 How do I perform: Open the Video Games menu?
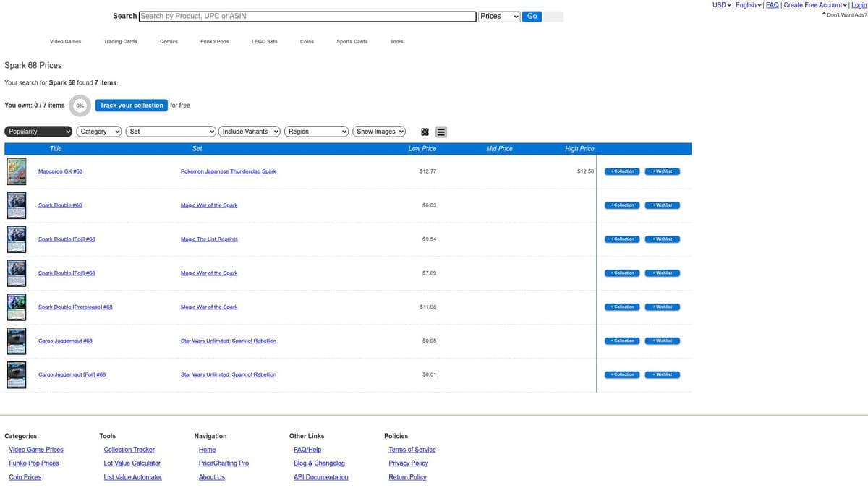click(x=65, y=42)
